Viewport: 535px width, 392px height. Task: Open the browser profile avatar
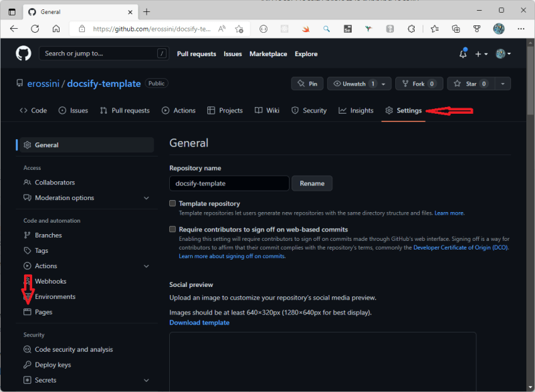[499, 29]
